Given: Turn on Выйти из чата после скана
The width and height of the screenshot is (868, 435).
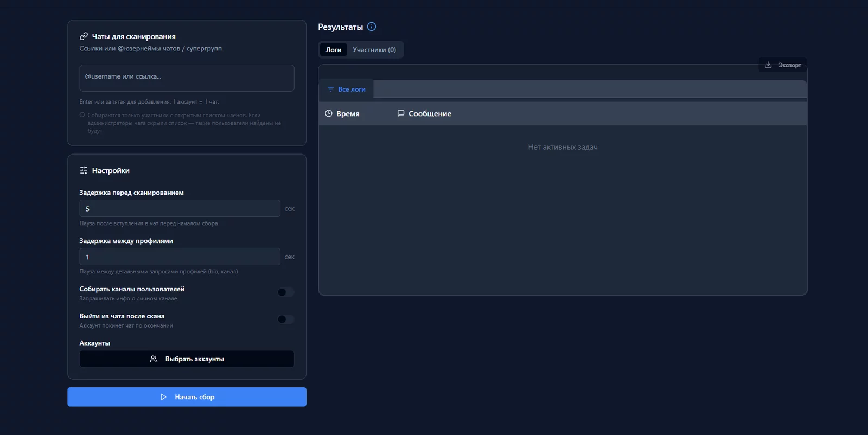Looking at the screenshot, I should point(285,319).
